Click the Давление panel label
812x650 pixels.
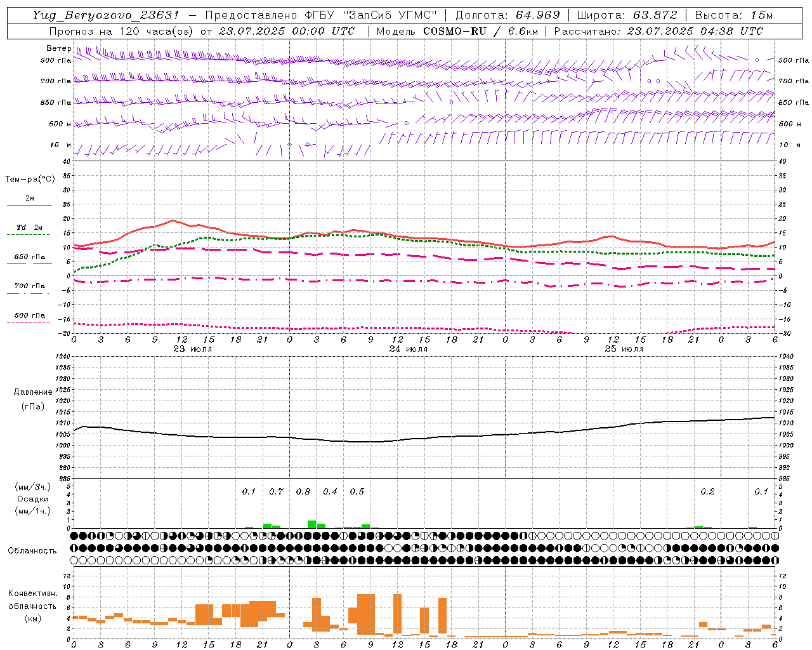coord(33,392)
